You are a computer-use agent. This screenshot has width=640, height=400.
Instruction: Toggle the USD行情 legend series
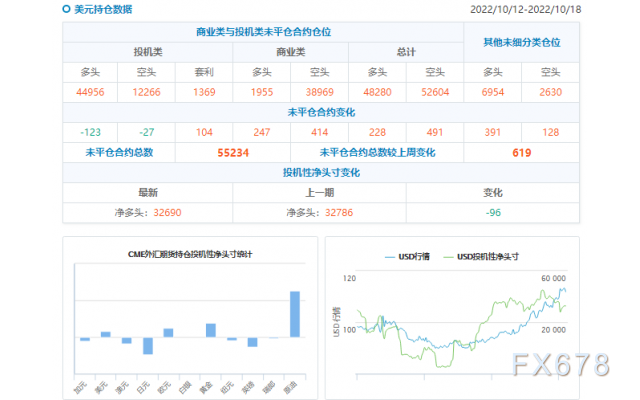coord(407,256)
